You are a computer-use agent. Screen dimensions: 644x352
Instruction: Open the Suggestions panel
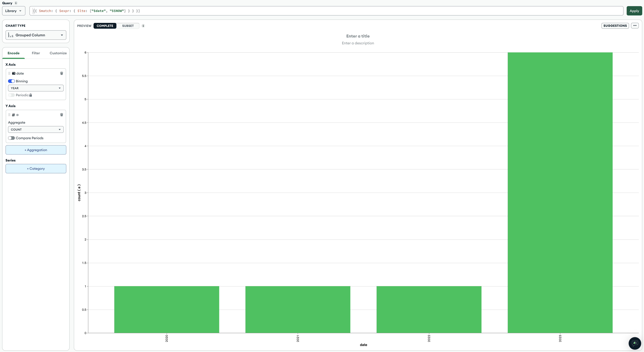[615, 26]
